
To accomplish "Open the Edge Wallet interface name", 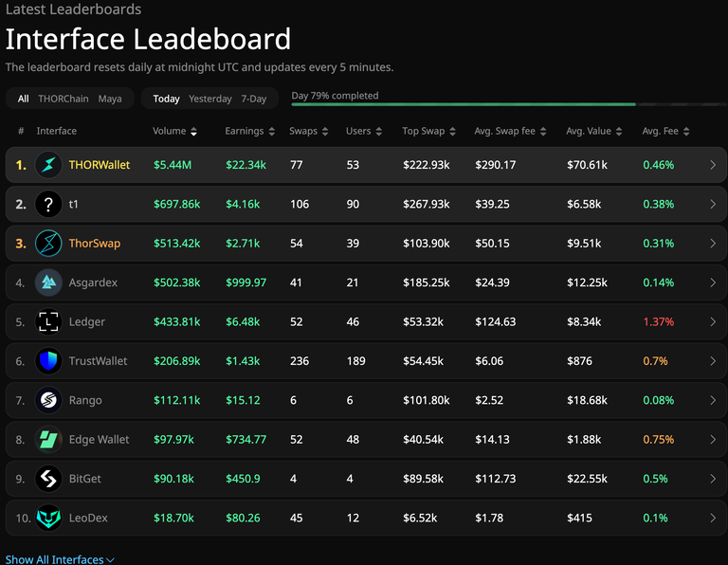I will [x=99, y=439].
